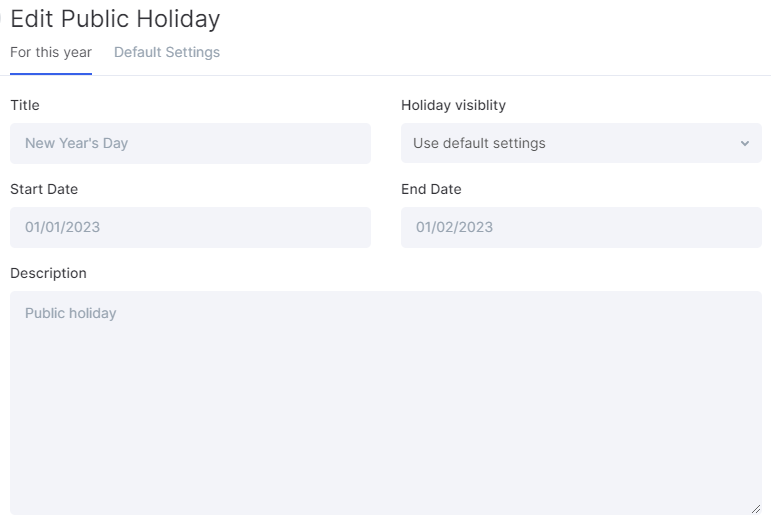Click the Description label

coord(49,273)
